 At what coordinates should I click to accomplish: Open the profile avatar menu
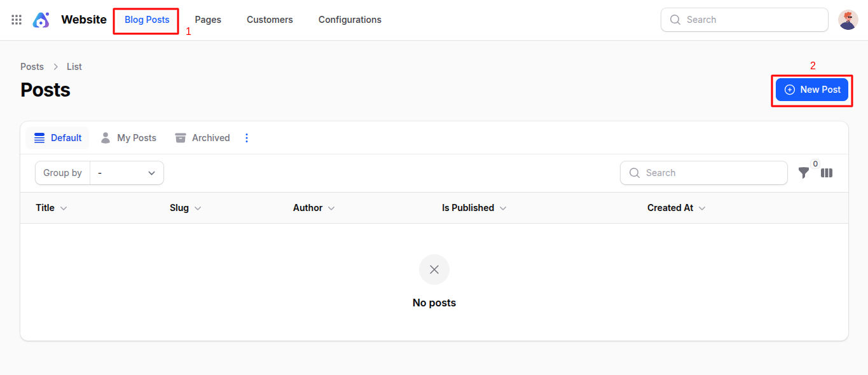coord(848,19)
